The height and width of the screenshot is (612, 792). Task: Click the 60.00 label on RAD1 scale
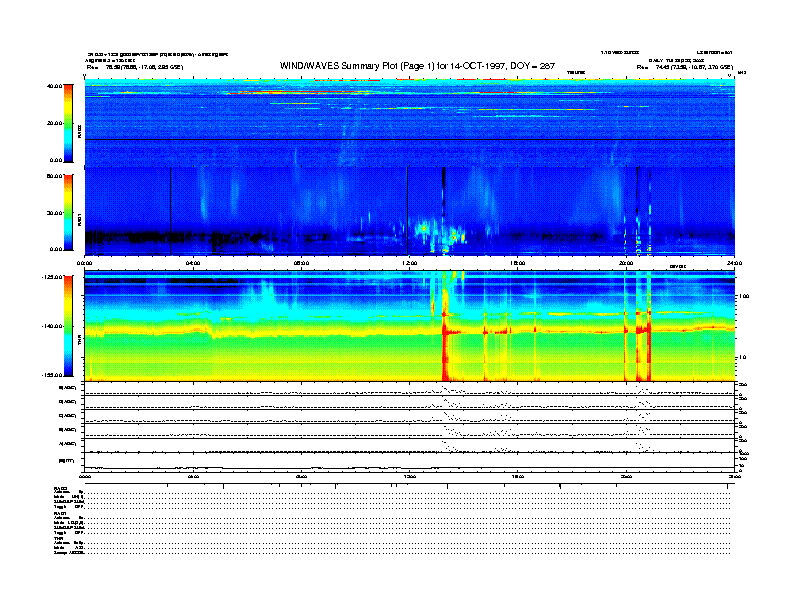(54, 176)
